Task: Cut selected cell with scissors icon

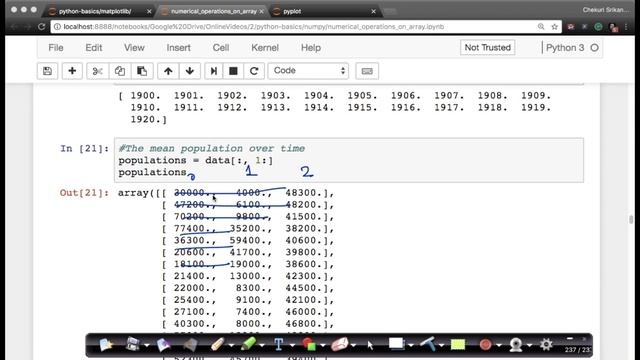Action: (98, 71)
